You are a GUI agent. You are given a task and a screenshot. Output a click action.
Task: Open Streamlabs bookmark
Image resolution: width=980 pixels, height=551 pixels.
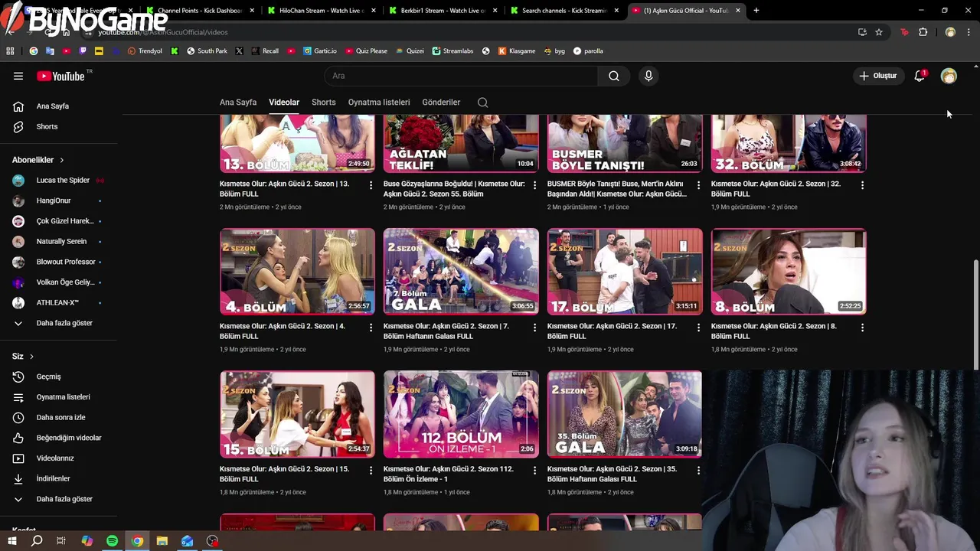pos(452,51)
